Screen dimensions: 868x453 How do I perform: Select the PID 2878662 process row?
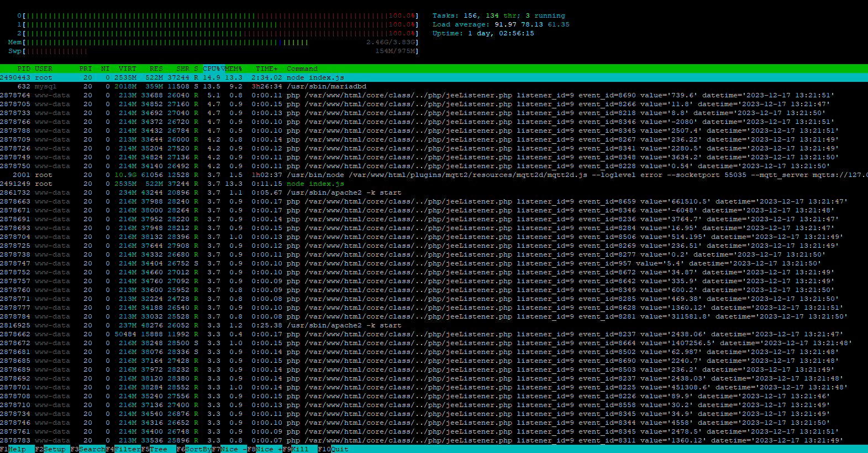tap(434, 334)
